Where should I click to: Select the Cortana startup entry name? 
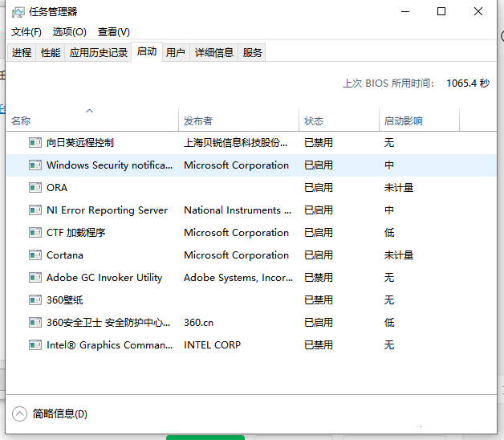pos(65,255)
